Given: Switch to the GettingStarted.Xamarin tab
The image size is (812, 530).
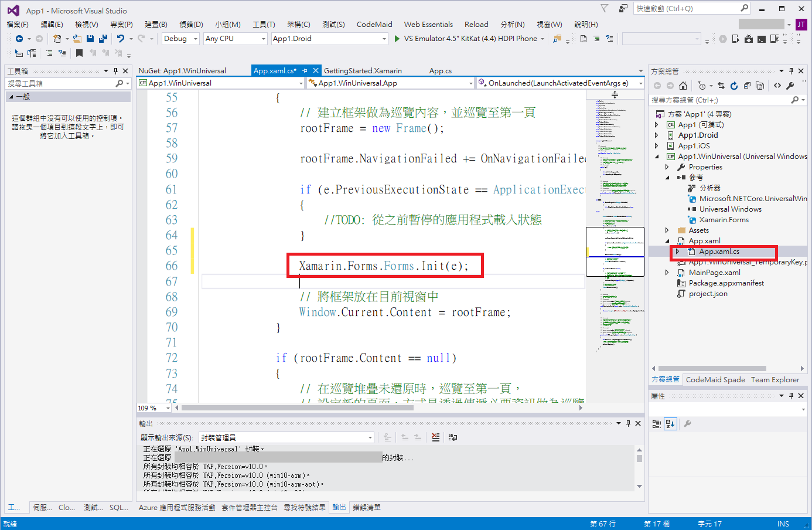Looking at the screenshot, I should pyautogui.click(x=363, y=71).
